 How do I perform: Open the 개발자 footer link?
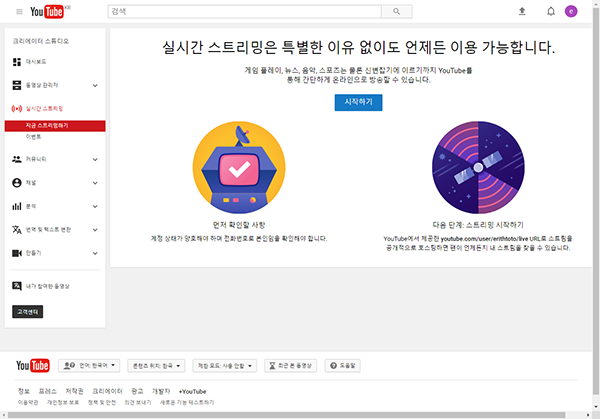click(161, 391)
